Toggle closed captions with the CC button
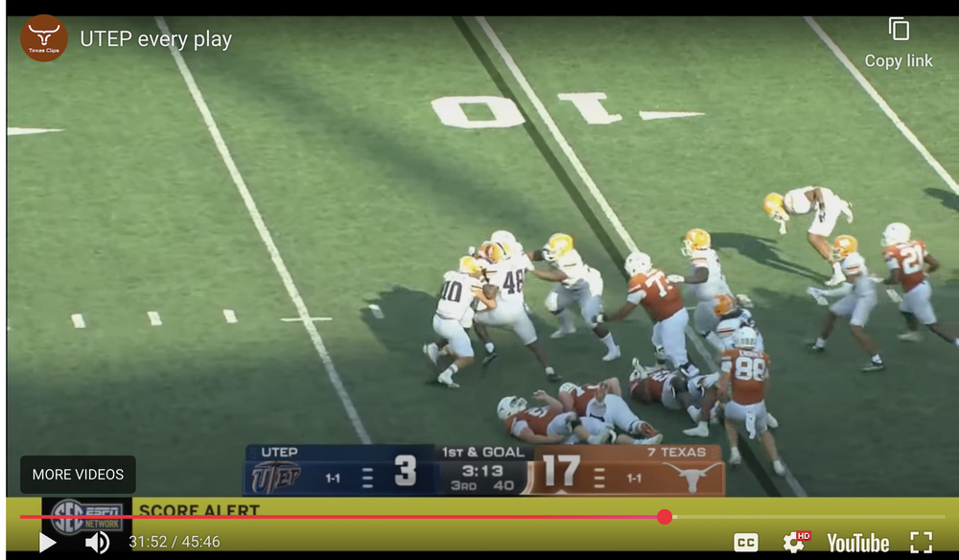Screen dimensions: 959x560 (x=746, y=543)
